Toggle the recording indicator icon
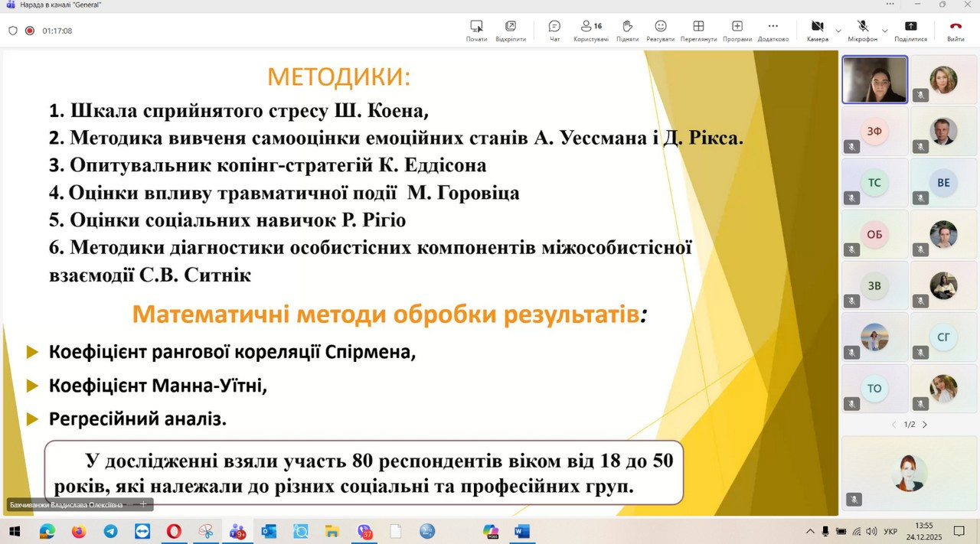This screenshot has height=544, width=980. [x=30, y=31]
